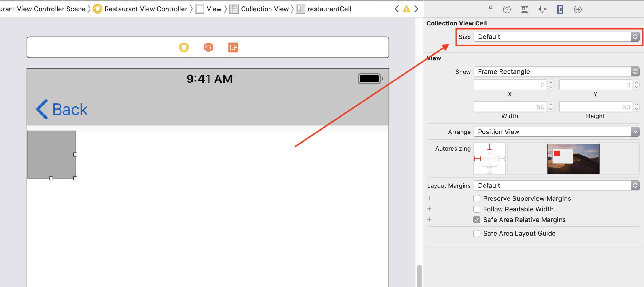644x287 pixels.
Task: Open the Connections inspector tab
Action: (578, 9)
